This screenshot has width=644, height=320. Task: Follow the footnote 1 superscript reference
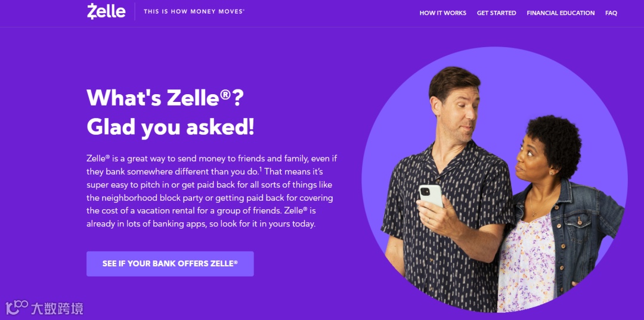[x=261, y=168]
